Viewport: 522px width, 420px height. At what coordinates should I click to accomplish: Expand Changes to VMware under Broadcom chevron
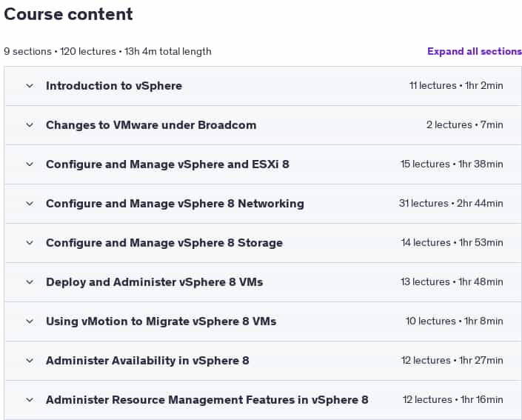point(30,125)
